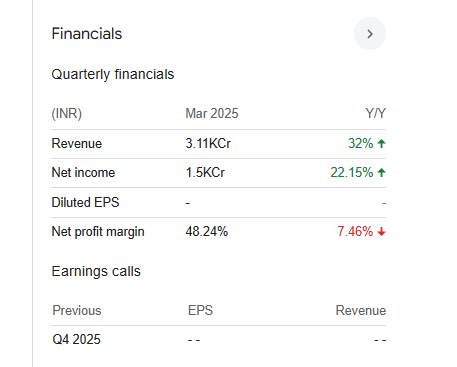This screenshot has width=457, height=367.
Task: Click the 48.24% margin value
Action: click(x=207, y=231)
